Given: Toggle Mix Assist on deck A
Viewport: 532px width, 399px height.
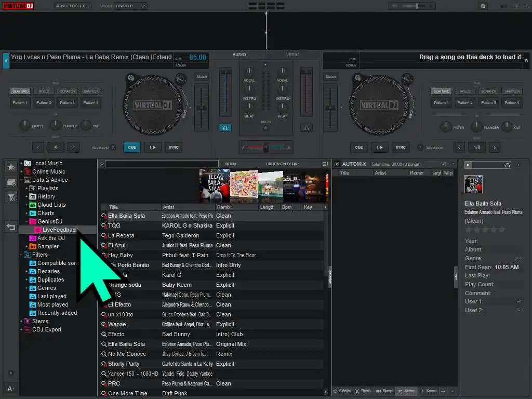Looking at the screenshot, I should click(113, 147).
